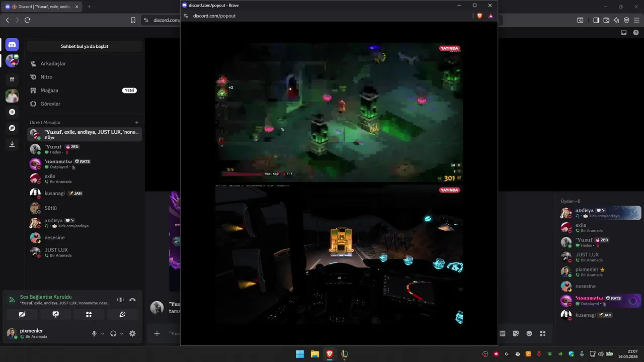Open DM with exile
The width and height of the screenshot is (644, 362).
(85, 178)
